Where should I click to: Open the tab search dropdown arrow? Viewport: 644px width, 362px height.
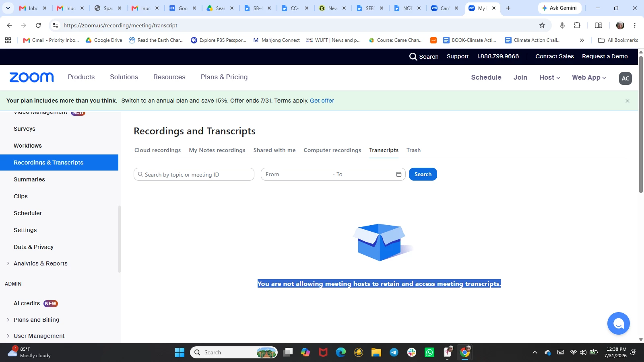(8, 8)
